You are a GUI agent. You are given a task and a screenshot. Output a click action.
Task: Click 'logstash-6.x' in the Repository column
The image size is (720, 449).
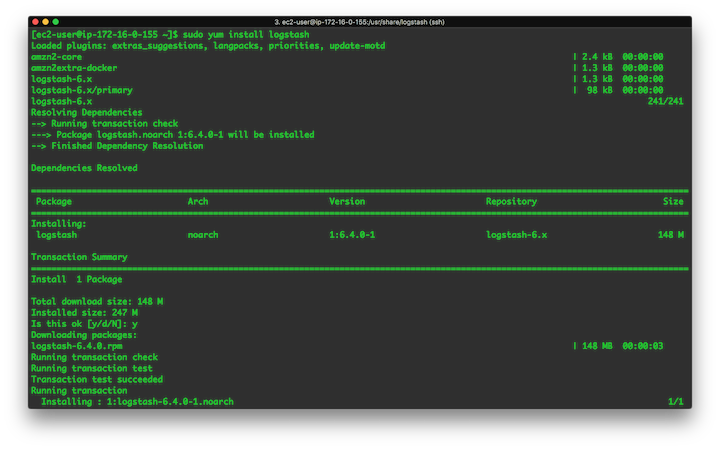pyautogui.click(x=517, y=235)
